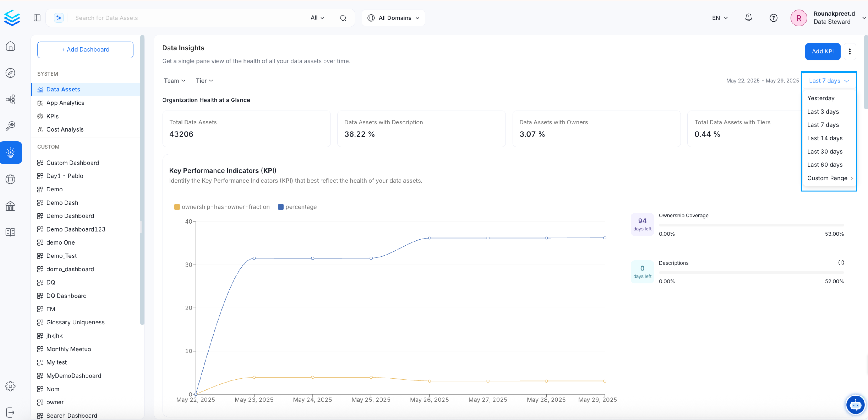The height and width of the screenshot is (420, 868).
Task: Click the sidebar collapse panel icon
Action: pos(37,17)
